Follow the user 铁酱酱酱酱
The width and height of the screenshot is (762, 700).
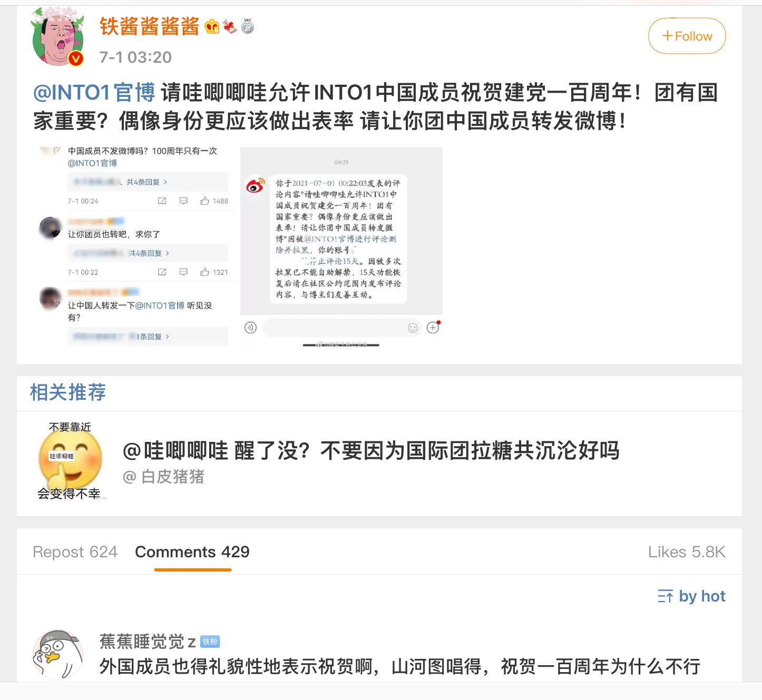coord(687,36)
